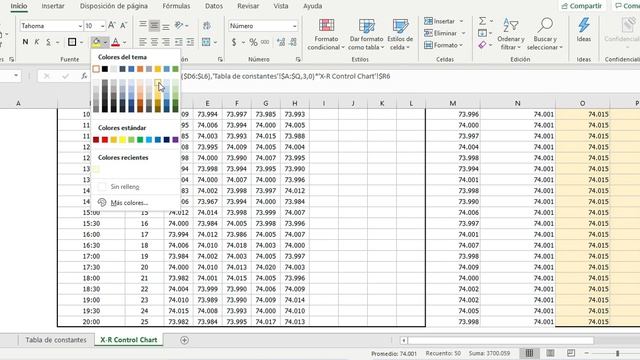The image size is (640, 360).
Task: Increase font size with the large A button
Action: coord(111,26)
